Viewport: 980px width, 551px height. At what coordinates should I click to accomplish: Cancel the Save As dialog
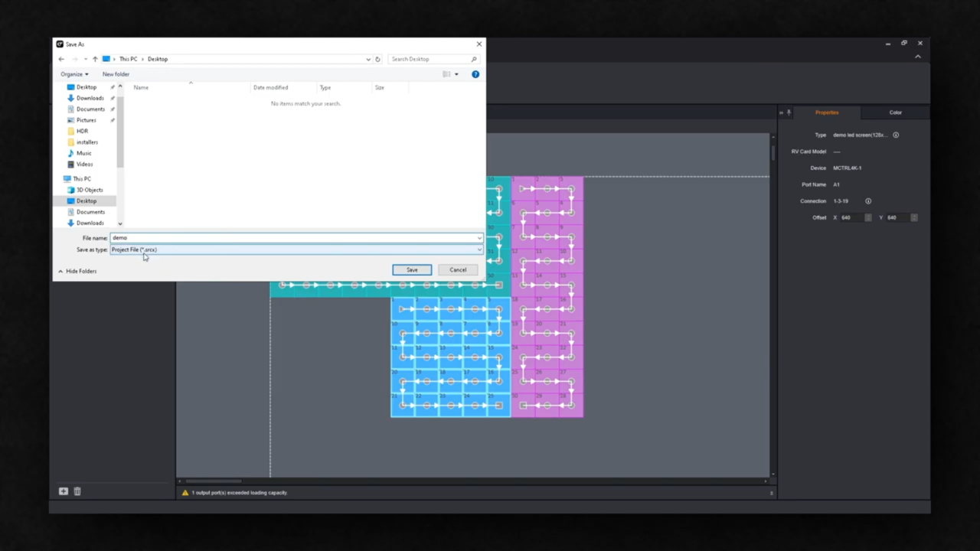coord(457,269)
